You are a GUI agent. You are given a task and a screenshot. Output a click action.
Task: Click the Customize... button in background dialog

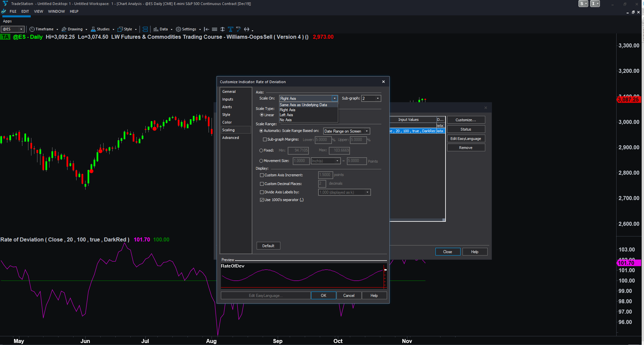tap(466, 120)
